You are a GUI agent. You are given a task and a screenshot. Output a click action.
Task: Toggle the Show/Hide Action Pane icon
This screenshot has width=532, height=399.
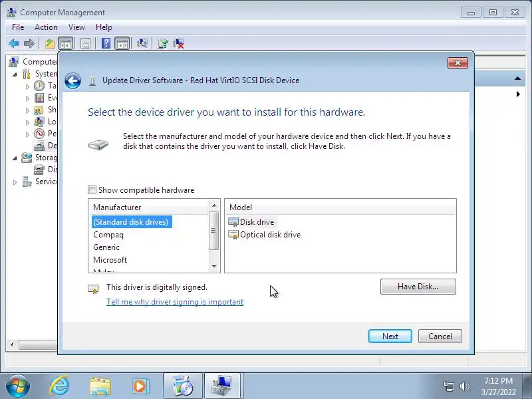click(122, 43)
